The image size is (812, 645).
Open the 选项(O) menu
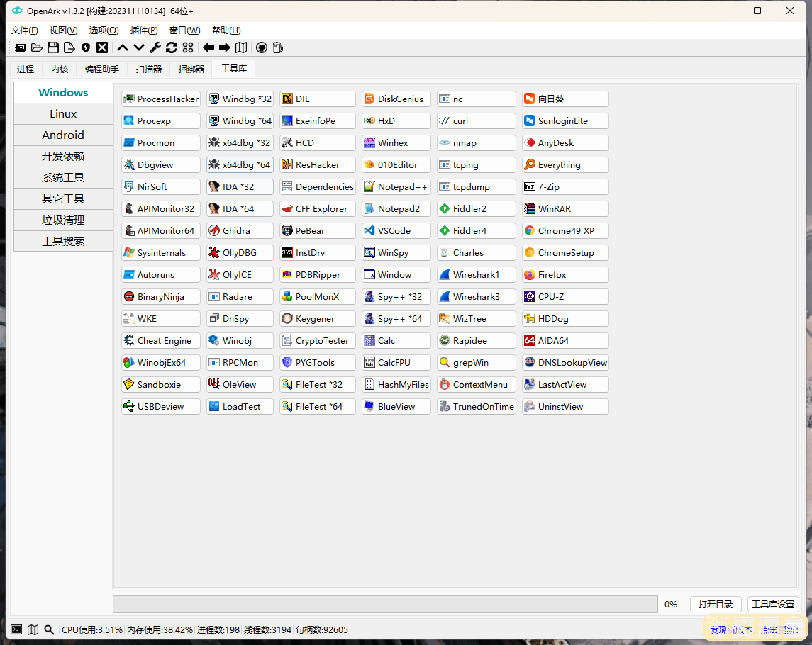click(104, 30)
